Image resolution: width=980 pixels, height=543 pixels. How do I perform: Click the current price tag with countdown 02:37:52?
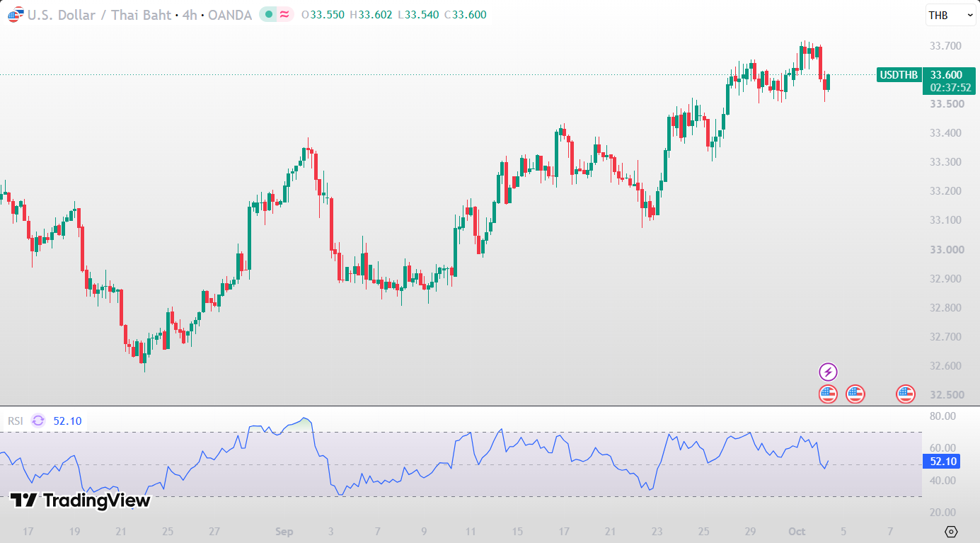950,81
